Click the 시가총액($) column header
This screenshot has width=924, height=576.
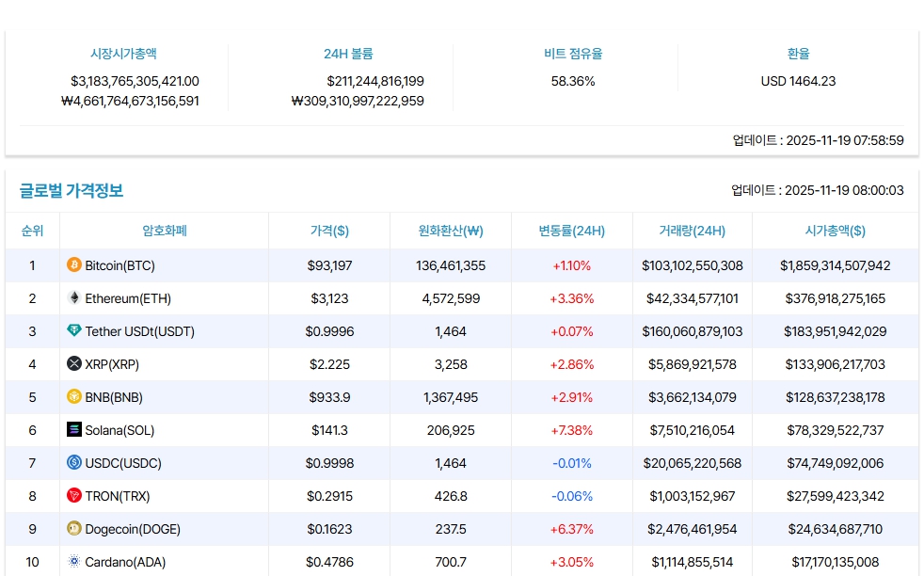point(835,231)
